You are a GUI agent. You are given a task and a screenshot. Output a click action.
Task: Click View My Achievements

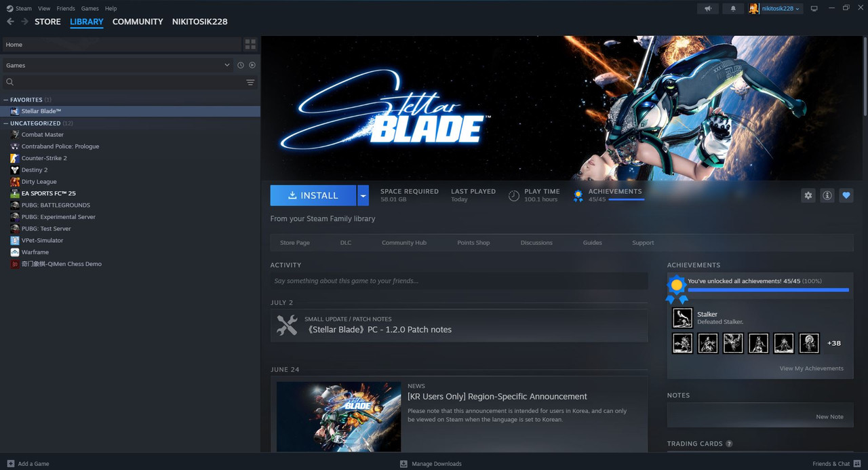(812, 368)
